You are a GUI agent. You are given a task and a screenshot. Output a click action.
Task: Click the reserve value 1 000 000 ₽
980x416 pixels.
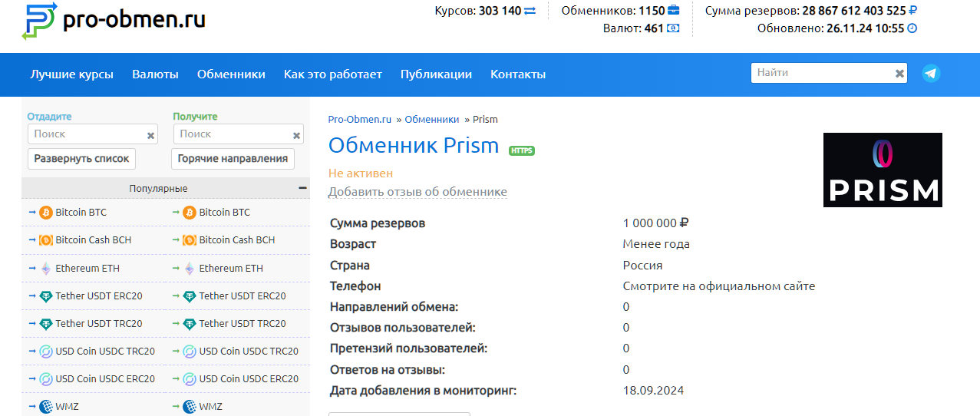(656, 223)
